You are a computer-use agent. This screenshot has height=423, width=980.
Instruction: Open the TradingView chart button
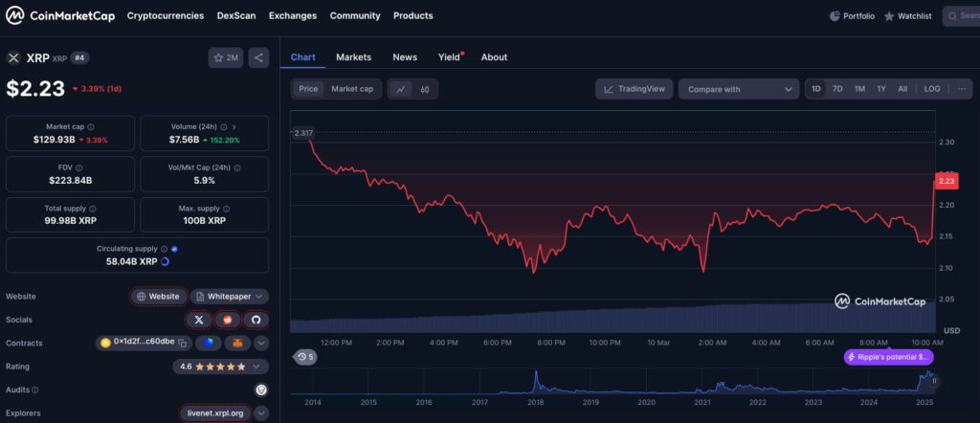pos(634,89)
